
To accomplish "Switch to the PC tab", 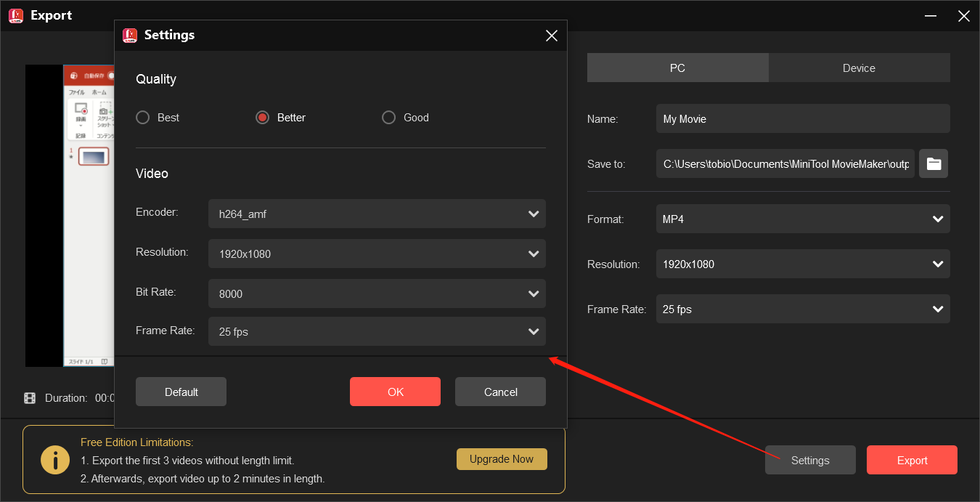I will 677,68.
